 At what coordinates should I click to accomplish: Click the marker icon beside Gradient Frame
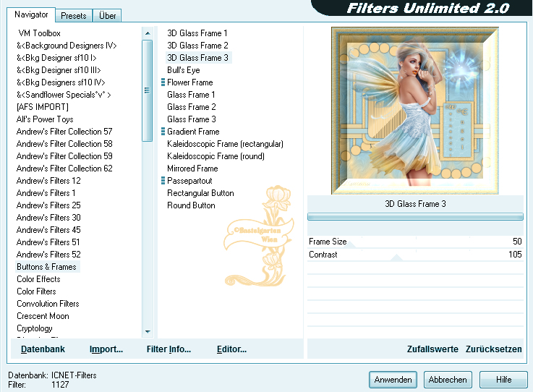[x=163, y=132]
